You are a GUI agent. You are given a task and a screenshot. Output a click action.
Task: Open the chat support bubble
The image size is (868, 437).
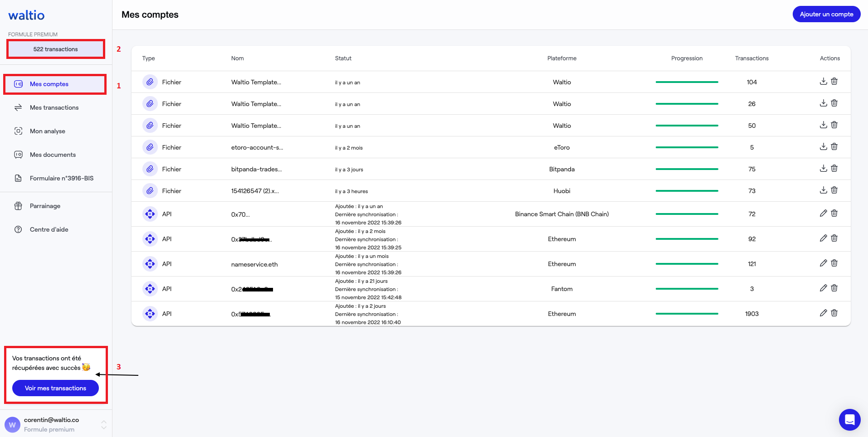(x=850, y=420)
